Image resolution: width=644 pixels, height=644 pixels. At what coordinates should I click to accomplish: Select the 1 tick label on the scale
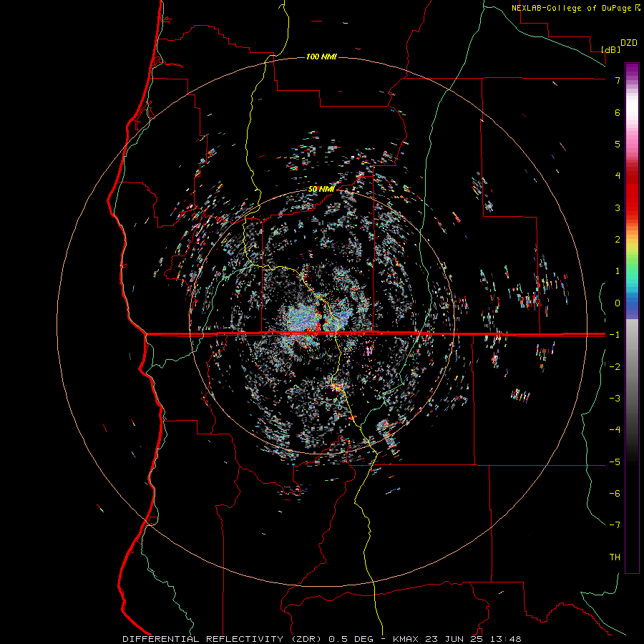[618, 271]
